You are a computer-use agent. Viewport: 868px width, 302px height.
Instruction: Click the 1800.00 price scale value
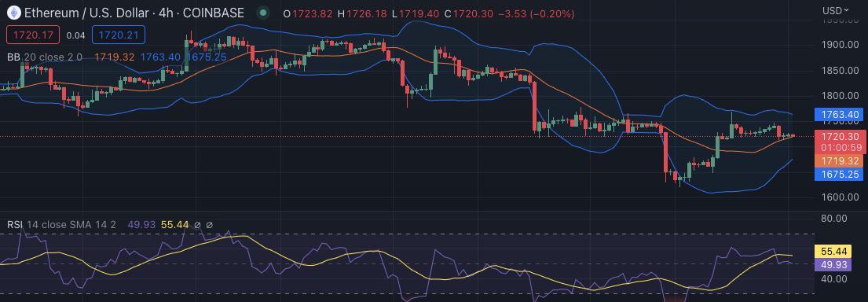(x=840, y=97)
